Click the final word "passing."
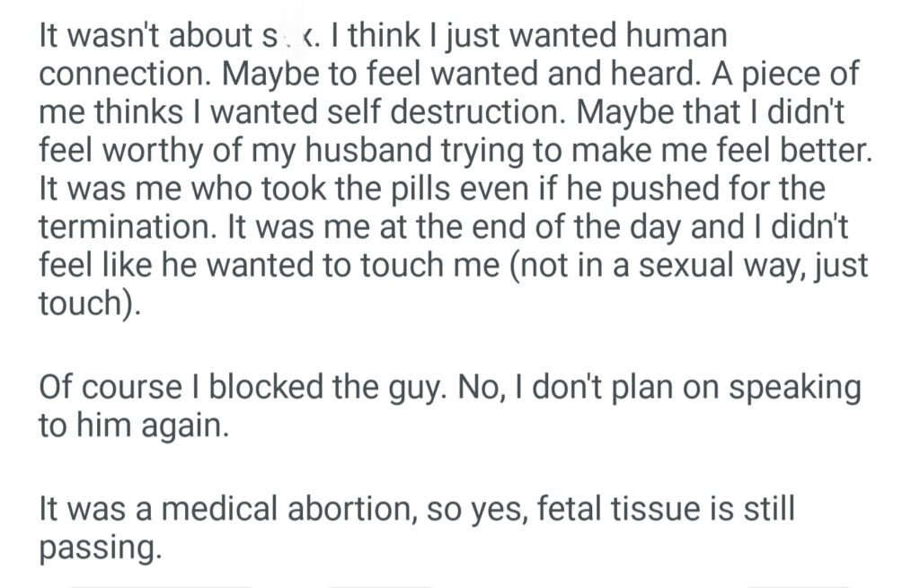 pos(101,546)
